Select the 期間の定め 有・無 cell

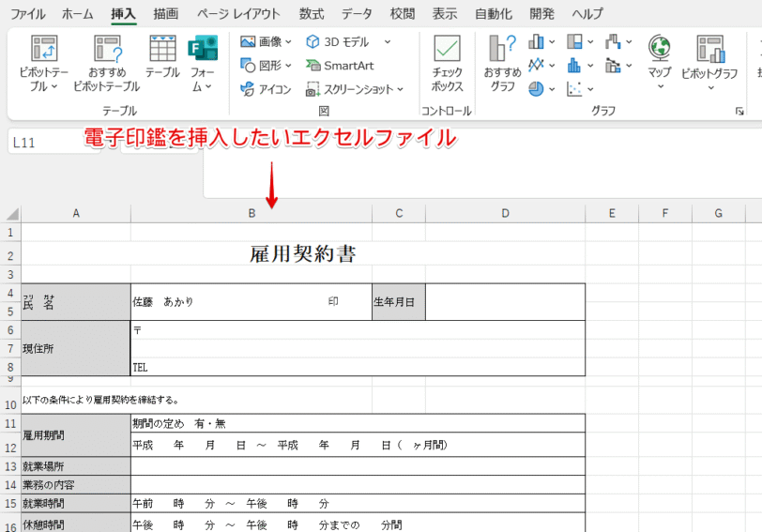pos(358,424)
